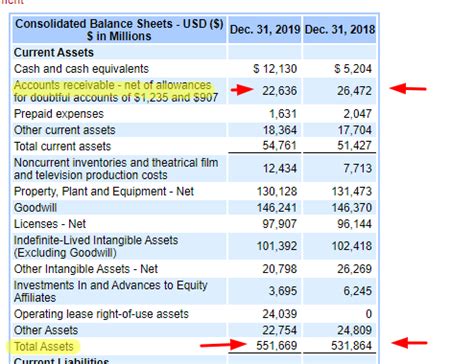Click the 131,473 property value
474x364 pixels.
pyautogui.click(x=352, y=192)
